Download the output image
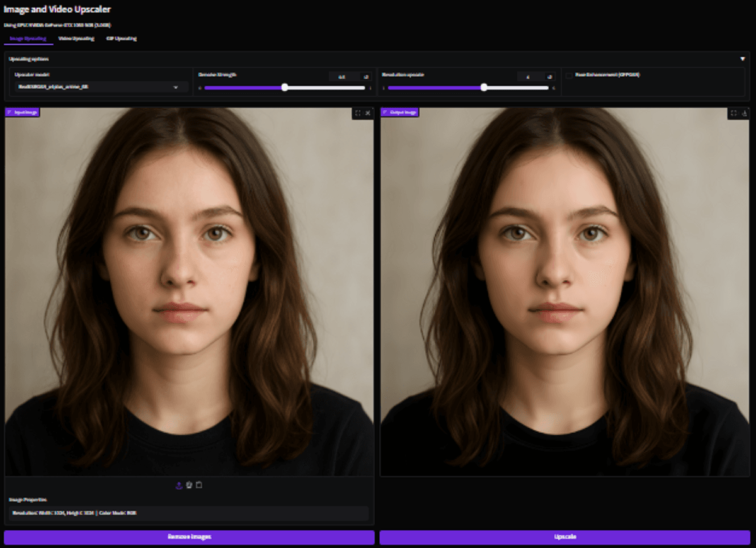The height and width of the screenshot is (548, 756). click(x=744, y=113)
